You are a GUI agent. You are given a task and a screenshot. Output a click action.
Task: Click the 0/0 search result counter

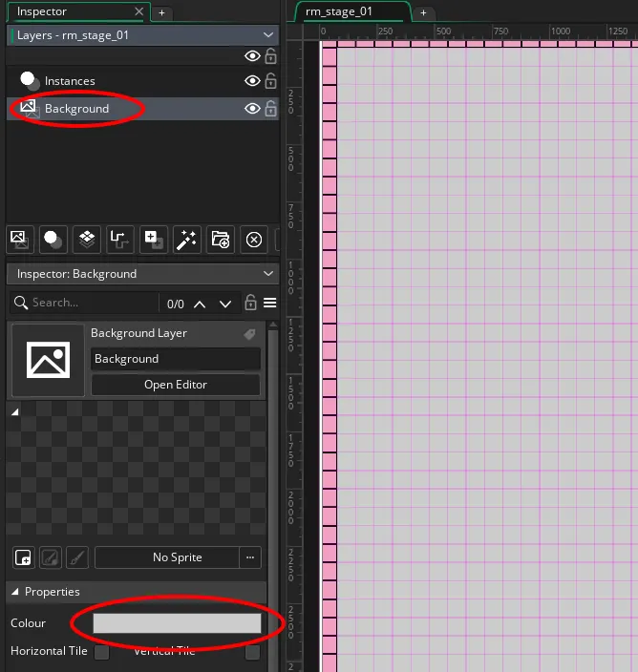(176, 304)
